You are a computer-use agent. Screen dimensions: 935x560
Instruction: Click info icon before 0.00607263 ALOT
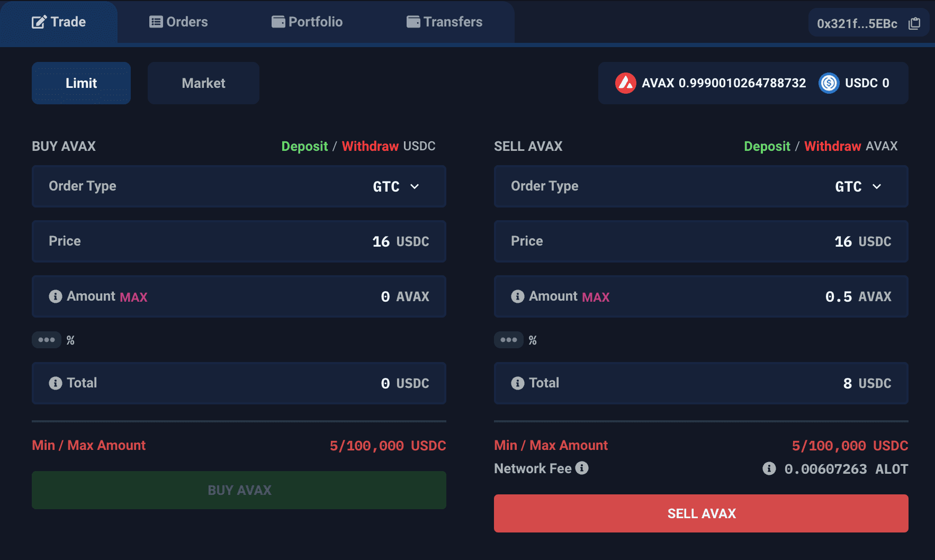pyautogui.click(x=769, y=468)
